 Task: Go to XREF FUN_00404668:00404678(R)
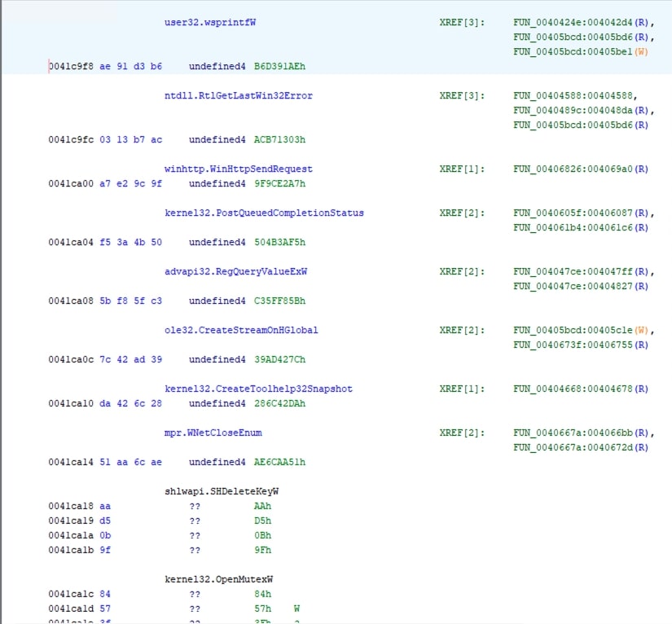pos(581,389)
